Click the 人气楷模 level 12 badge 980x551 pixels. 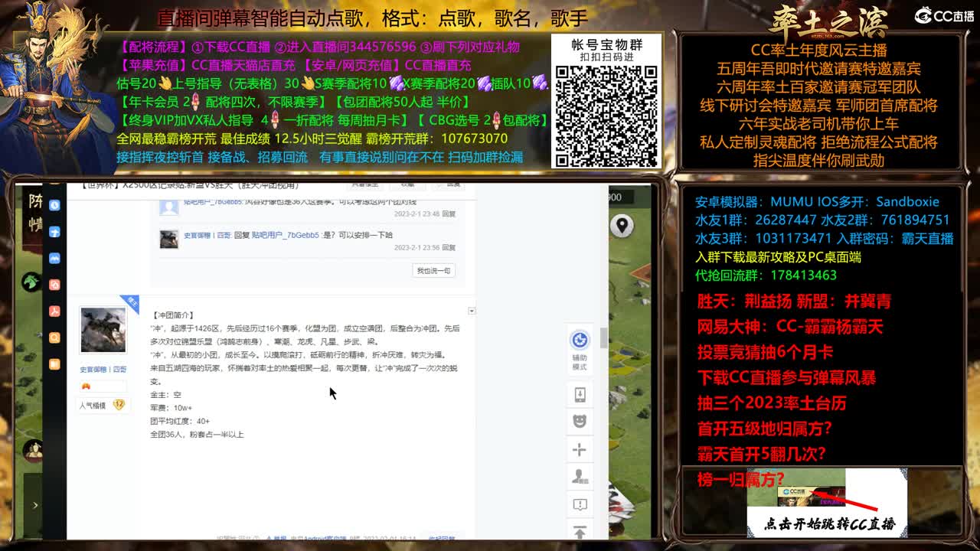click(103, 405)
